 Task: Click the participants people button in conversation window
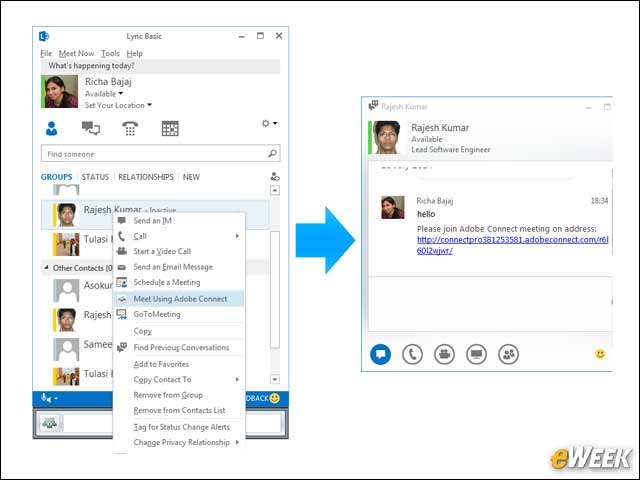[509, 354]
